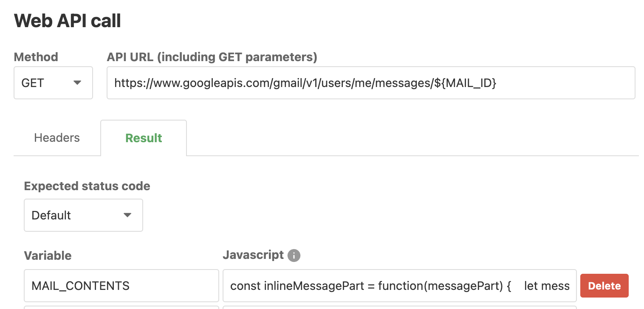The width and height of the screenshot is (644, 309).
Task: Expand the GET method selector arrow
Action: (x=77, y=83)
